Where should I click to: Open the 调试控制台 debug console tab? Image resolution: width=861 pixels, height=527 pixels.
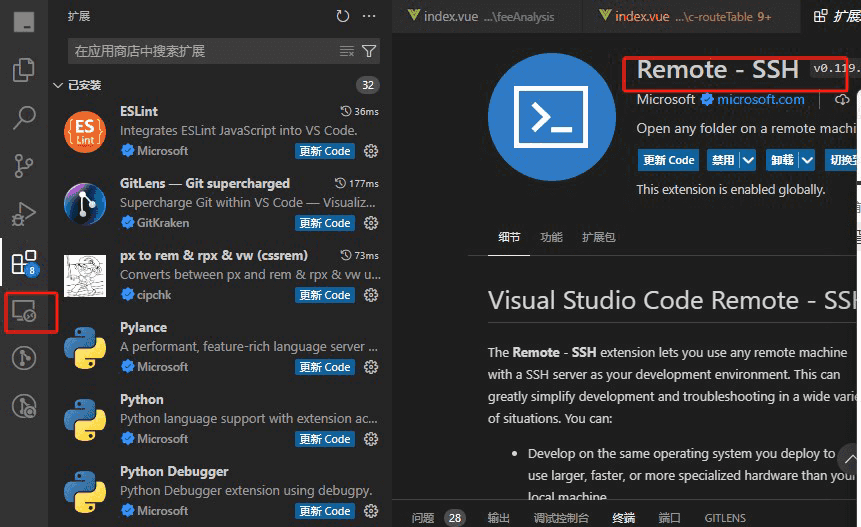point(561,518)
